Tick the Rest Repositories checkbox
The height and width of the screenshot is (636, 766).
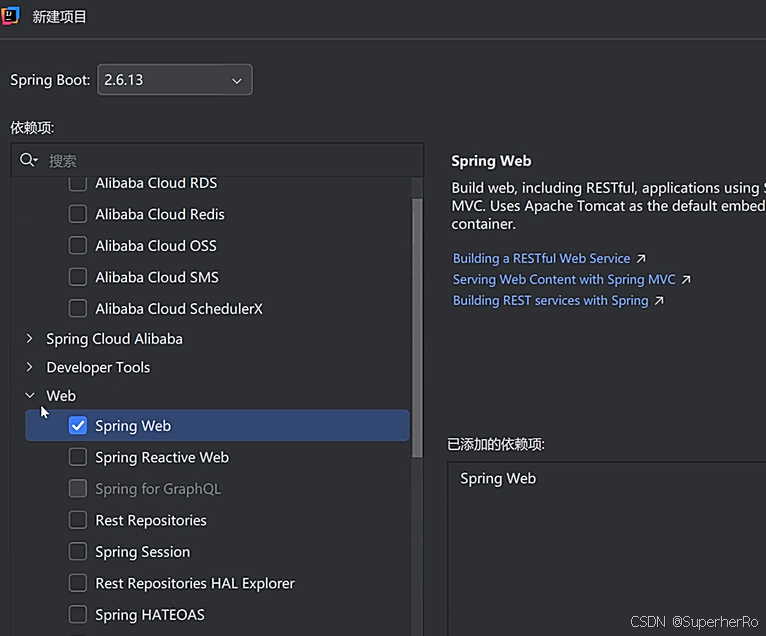pos(78,520)
